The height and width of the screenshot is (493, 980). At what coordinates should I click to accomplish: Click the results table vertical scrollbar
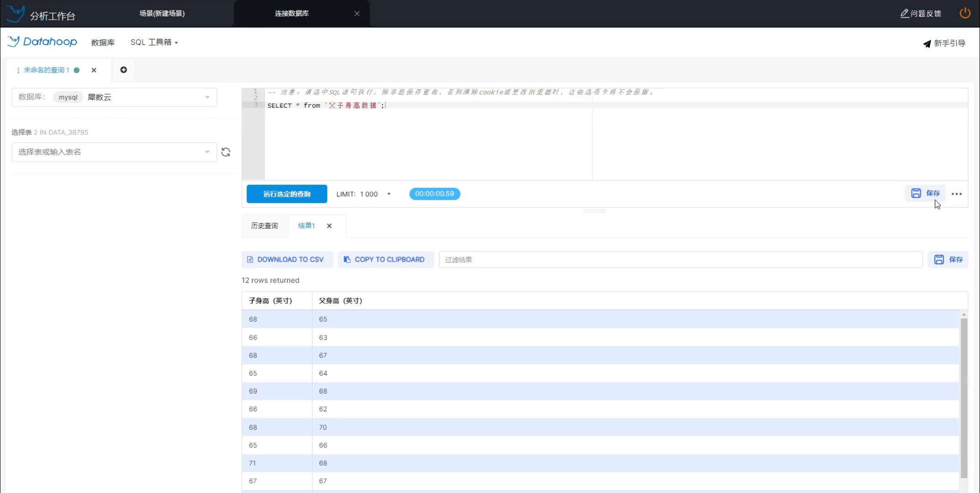[964, 398]
